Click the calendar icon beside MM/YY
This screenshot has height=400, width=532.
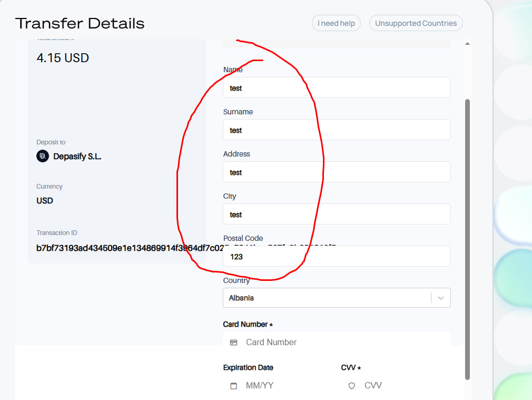[234, 386]
